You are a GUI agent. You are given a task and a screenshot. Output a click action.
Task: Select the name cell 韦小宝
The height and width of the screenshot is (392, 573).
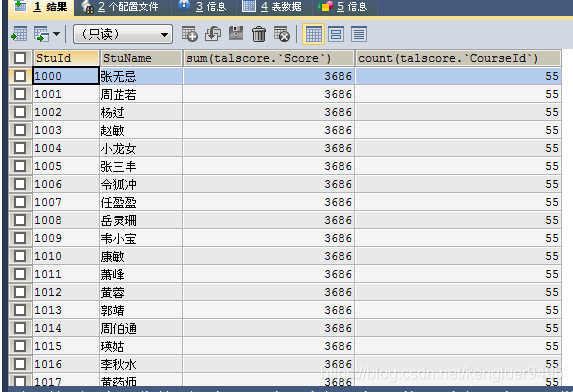pyautogui.click(x=141, y=238)
